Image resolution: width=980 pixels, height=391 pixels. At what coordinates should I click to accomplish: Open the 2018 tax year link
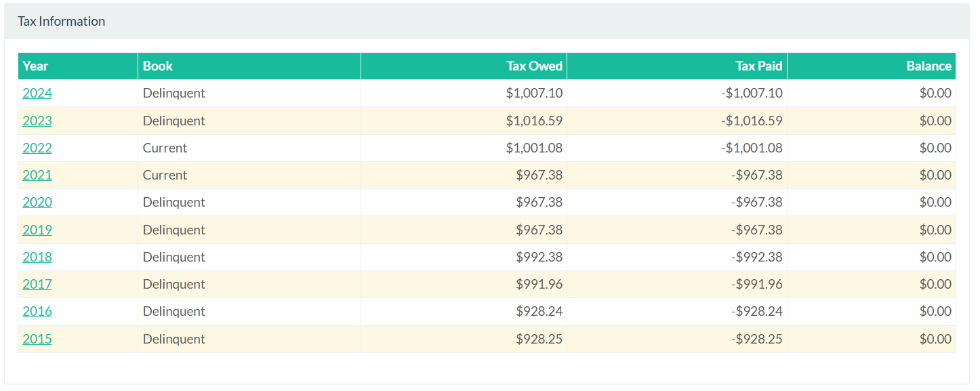[x=37, y=257]
